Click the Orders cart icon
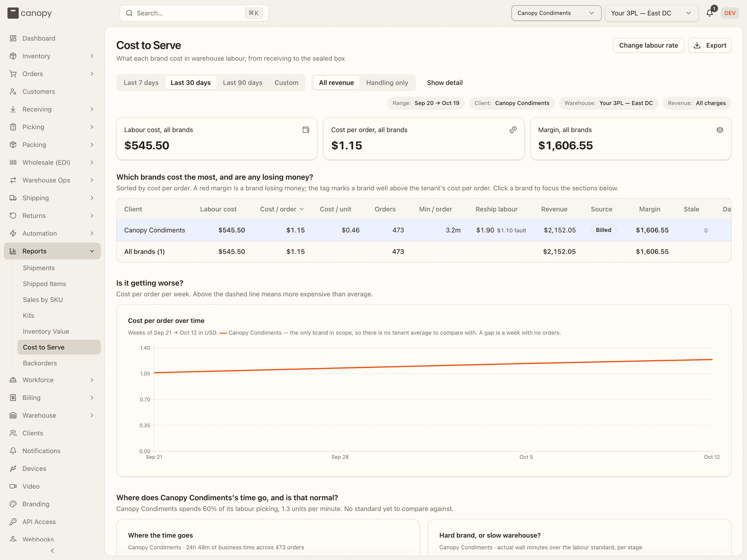This screenshot has height=560, width=747. 13,73
